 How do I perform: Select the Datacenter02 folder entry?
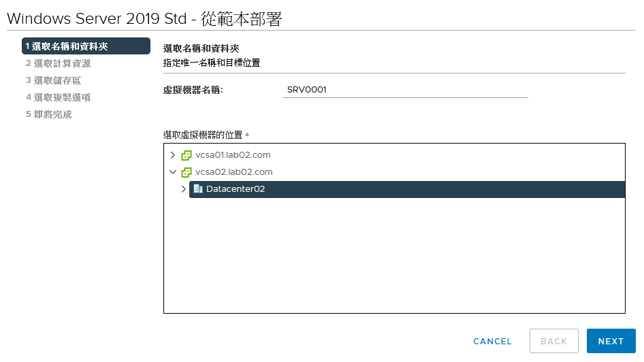pos(407,189)
